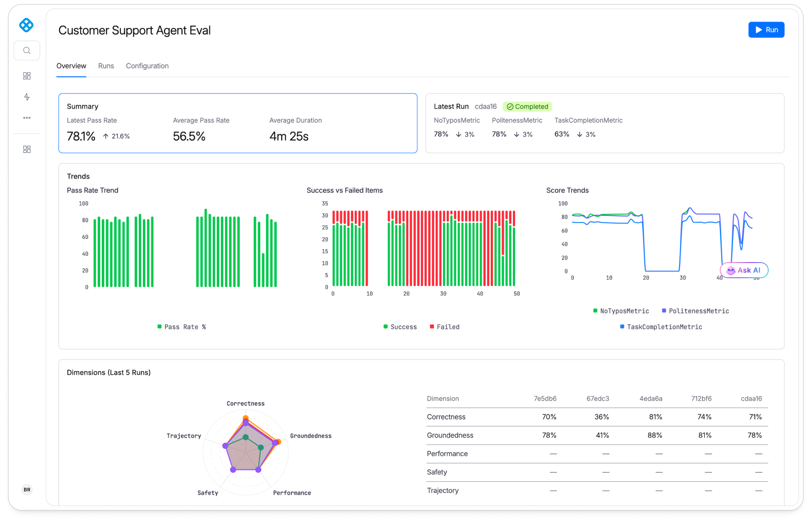Viewport: 812px width, 523px height.
Task: Click the 56.5% average pass rate value
Action: pos(189,136)
